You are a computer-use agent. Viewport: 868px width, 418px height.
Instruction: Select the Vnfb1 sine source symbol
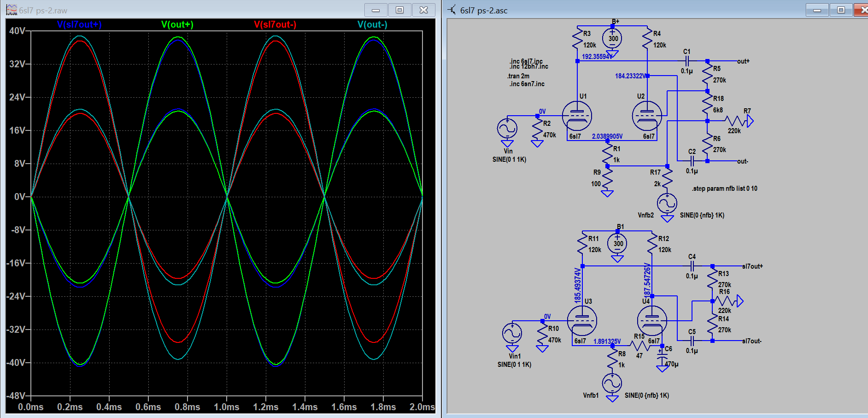pyautogui.click(x=612, y=383)
